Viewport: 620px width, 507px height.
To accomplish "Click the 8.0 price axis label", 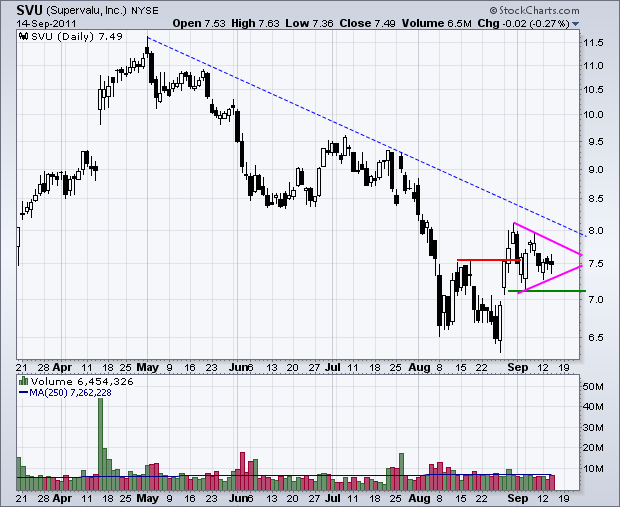I will (x=595, y=231).
